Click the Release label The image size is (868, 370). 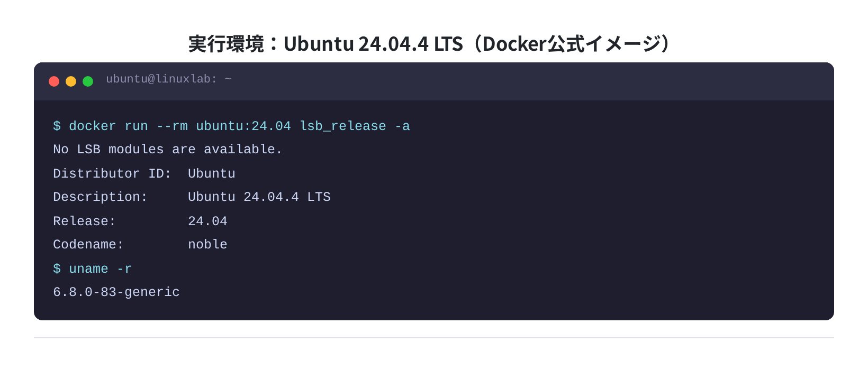tap(84, 221)
